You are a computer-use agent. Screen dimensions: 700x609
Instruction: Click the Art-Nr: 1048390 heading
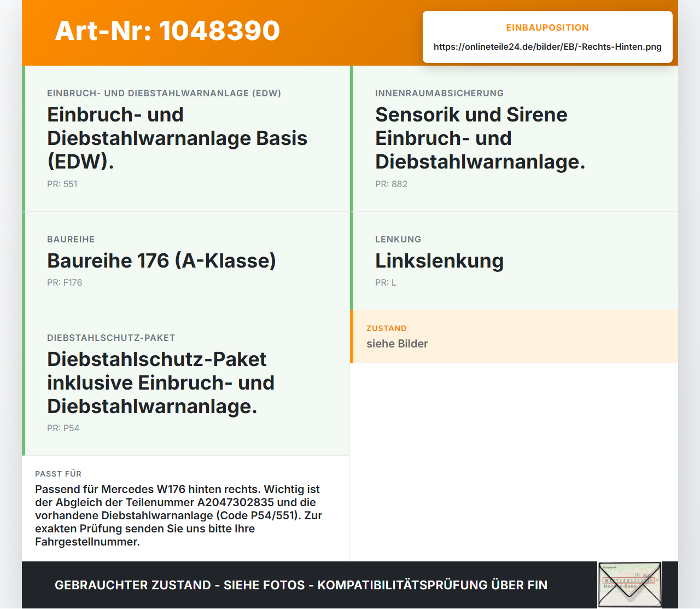(x=167, y=30)
